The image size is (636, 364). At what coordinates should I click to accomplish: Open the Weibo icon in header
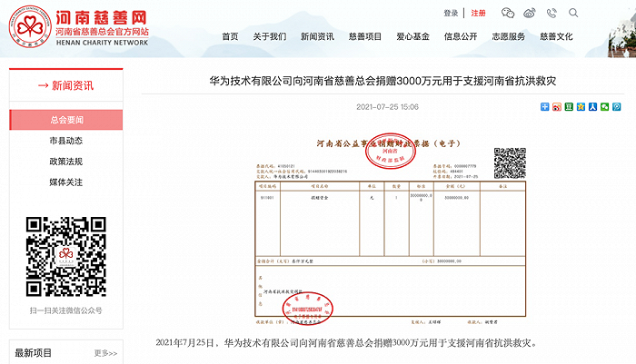click(530, 13)
